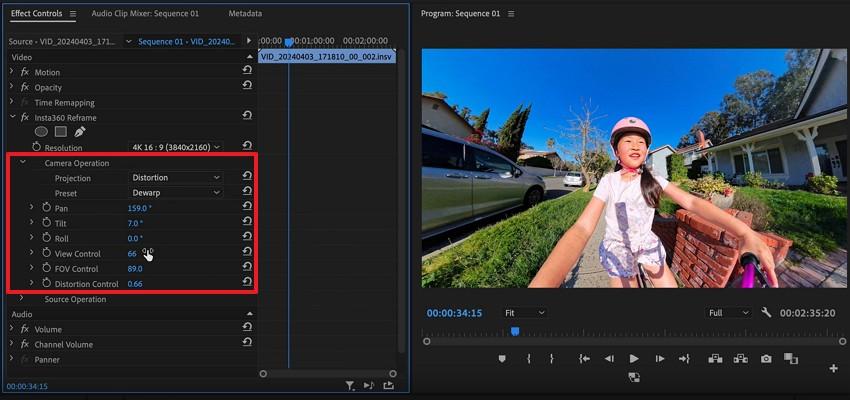
Task: Switch to the Metadata tab
Action: click(x=245, y=14)
